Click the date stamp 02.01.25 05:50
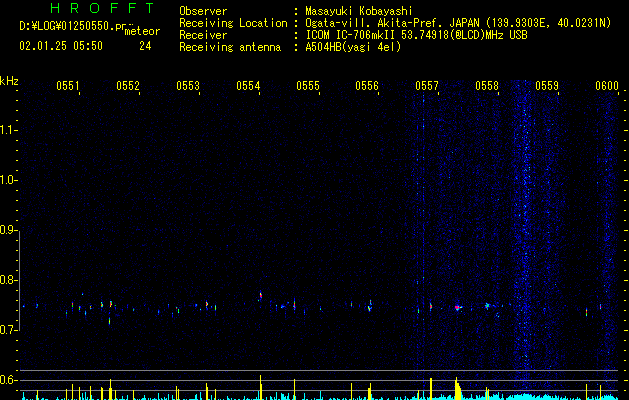 [61, 46]
